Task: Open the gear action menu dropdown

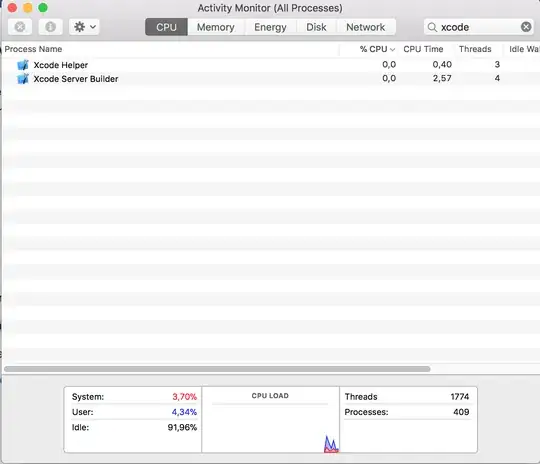Action: tap(84, 27)
